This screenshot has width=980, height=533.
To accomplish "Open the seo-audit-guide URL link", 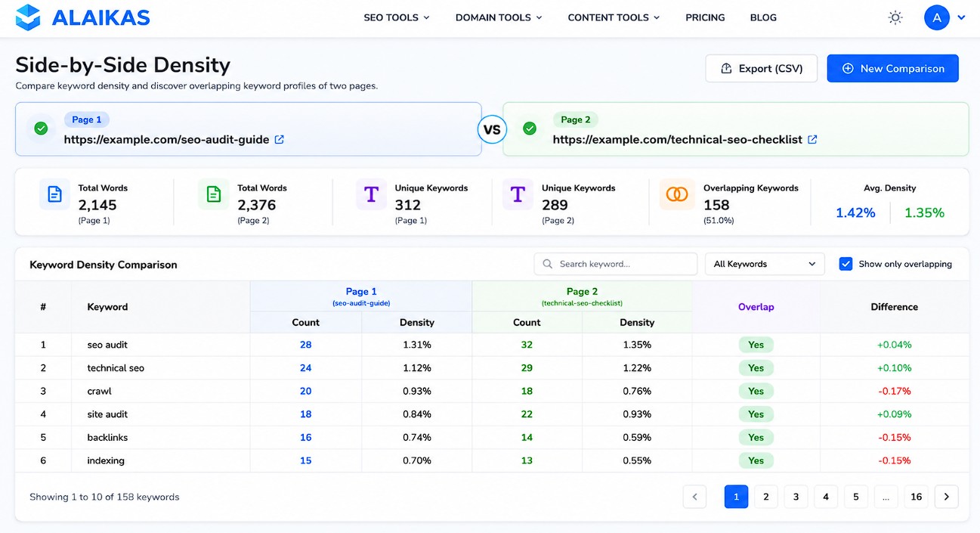I will click(x=167, y=139).
